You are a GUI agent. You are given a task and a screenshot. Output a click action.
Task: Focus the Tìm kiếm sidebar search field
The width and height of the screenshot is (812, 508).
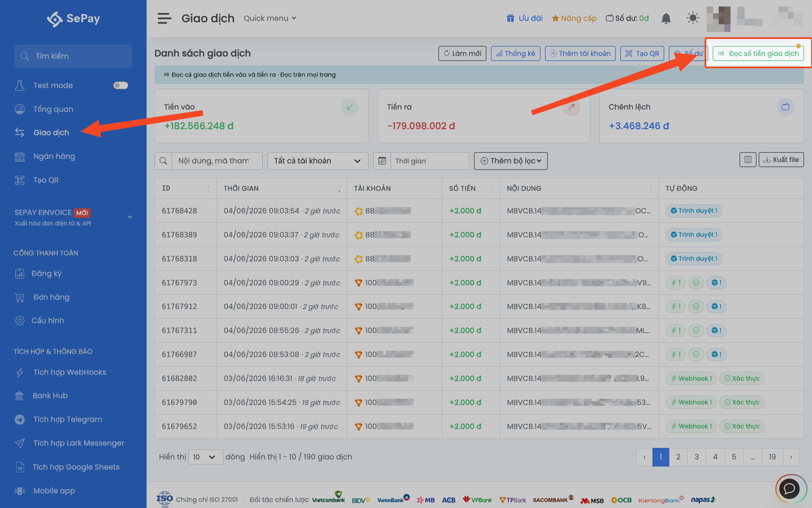[x=73, y=56]
